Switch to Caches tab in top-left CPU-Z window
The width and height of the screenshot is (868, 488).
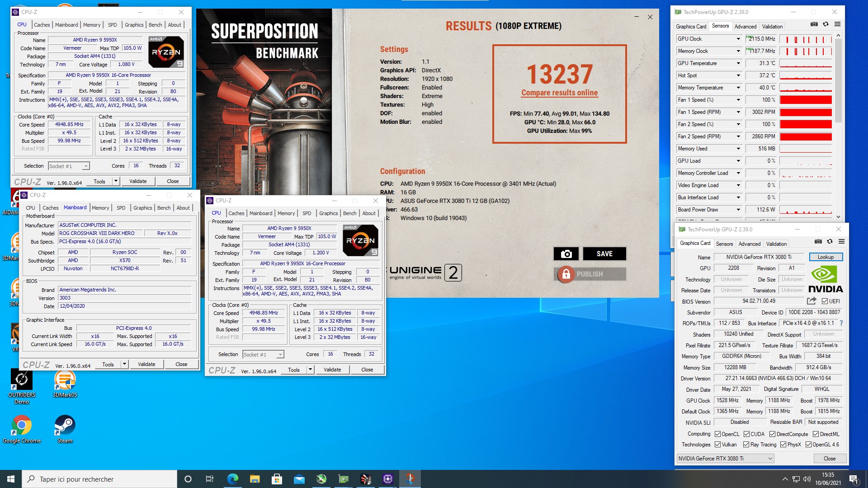point(42,25)
